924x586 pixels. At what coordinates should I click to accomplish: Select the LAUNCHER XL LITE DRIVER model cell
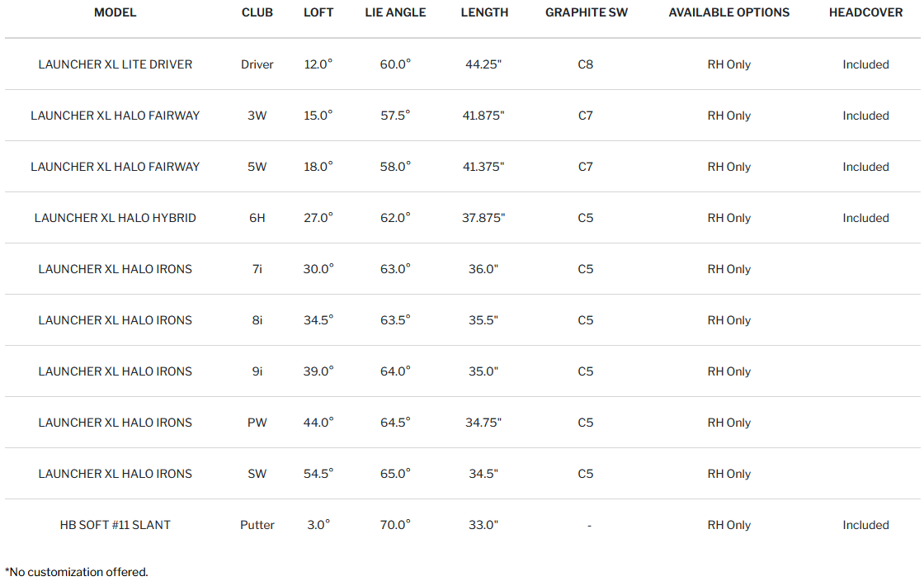[x=115, y=64]
